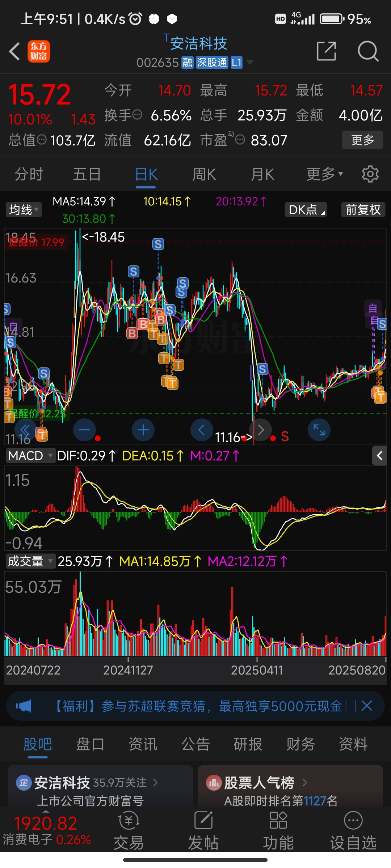Viewport: 391px width, 868px height.
Task: Open 安洁科技 official account chevron
Action: click(x=156, y=783)
